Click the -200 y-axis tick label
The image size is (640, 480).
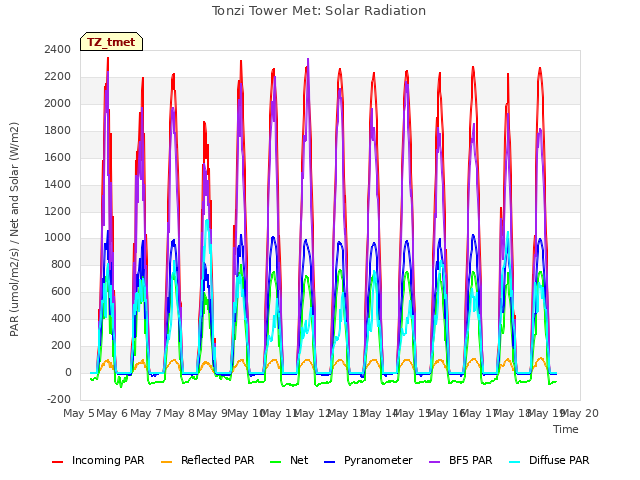click(x=59, y=399)
